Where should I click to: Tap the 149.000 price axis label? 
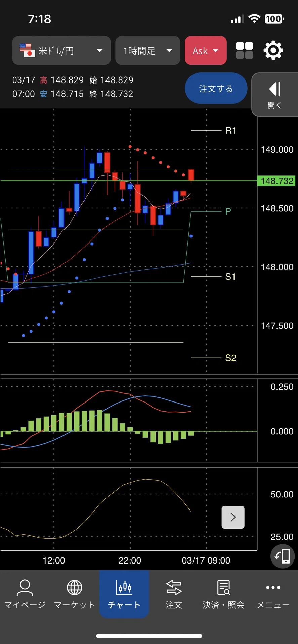pos(277,150)
